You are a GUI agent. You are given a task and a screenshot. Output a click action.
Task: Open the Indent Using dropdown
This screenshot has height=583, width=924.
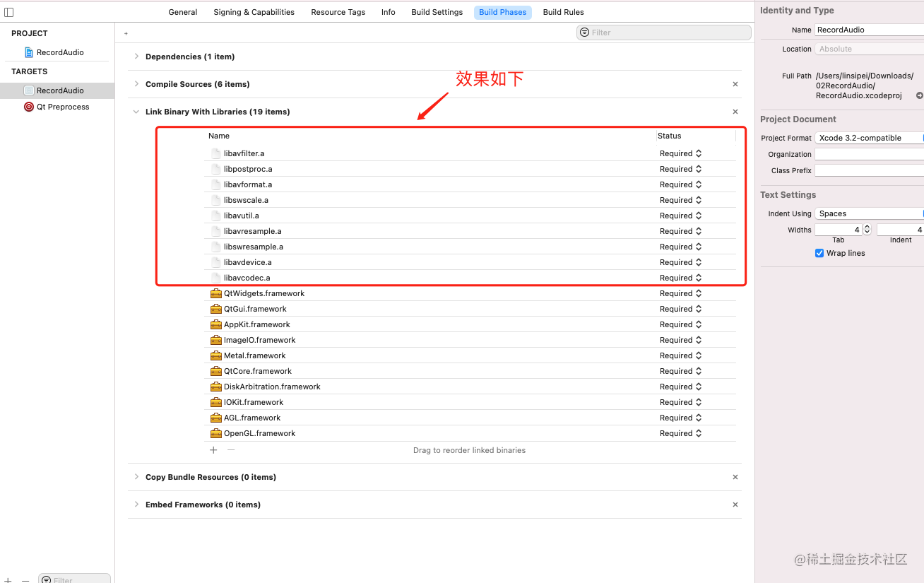tap(869, 213)
